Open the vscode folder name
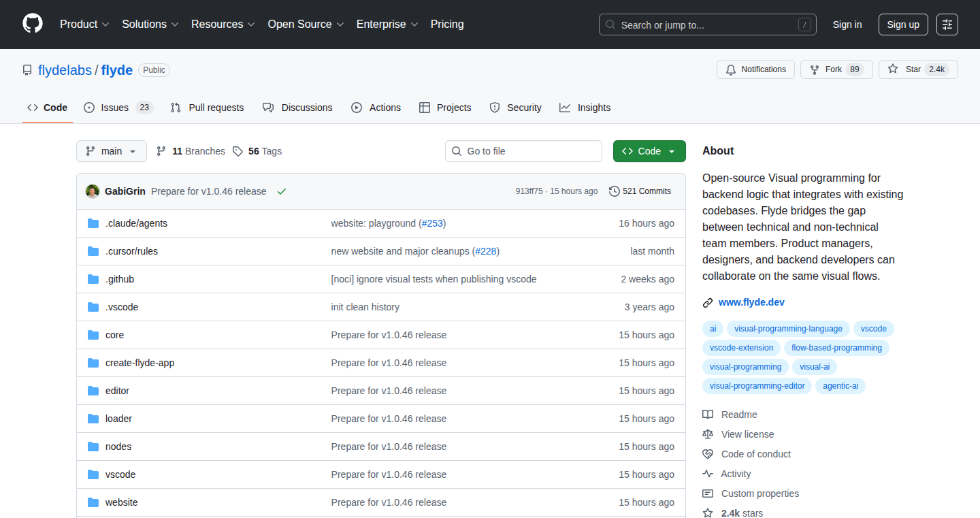This screenshot has width=980, height=518. point(120,474)
